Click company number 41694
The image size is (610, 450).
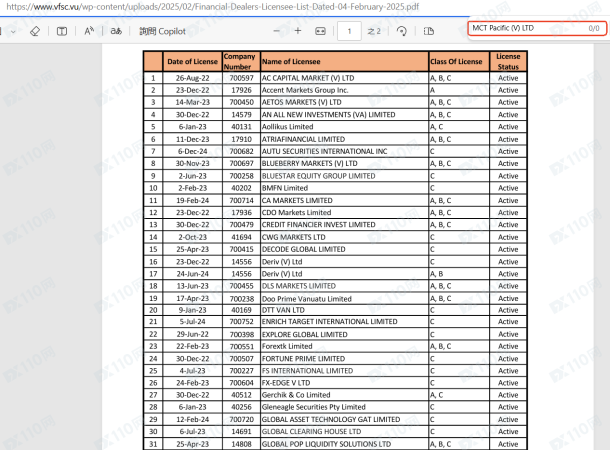[x=241, y=237]
